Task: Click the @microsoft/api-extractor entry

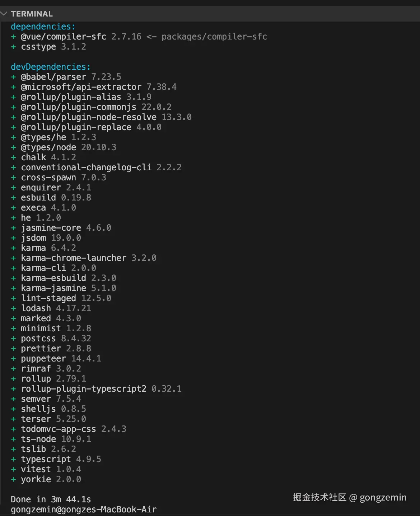Action: click(81, 87)
